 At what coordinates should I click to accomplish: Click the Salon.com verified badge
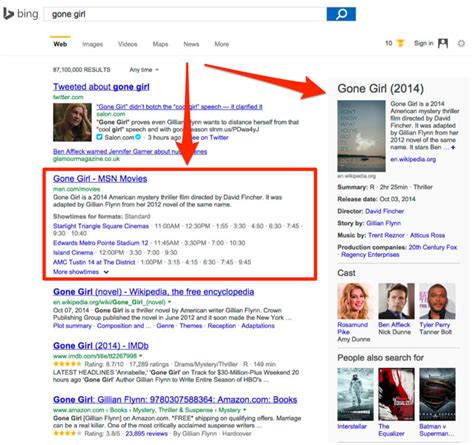[x=138, y=137]
